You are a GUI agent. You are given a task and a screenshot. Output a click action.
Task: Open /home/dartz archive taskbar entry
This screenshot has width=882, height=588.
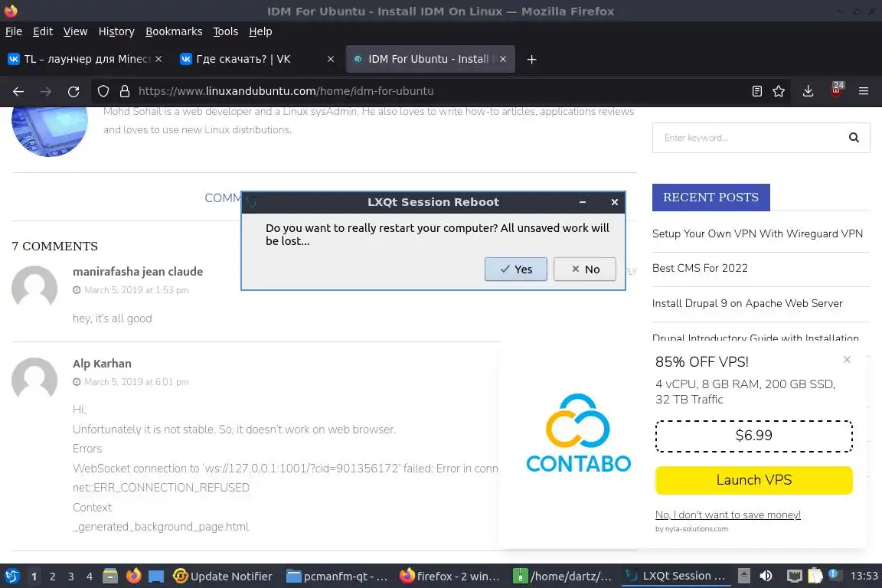click(x=563, y=576)
